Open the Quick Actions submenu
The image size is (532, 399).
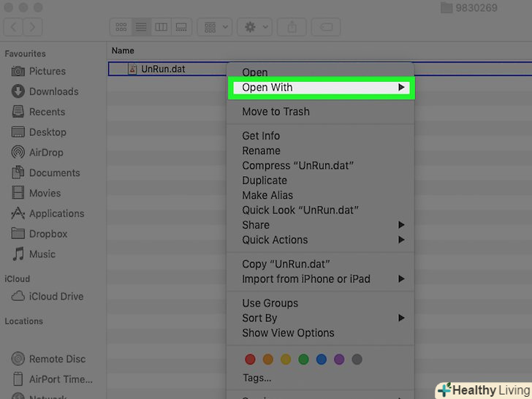(320, 240)
